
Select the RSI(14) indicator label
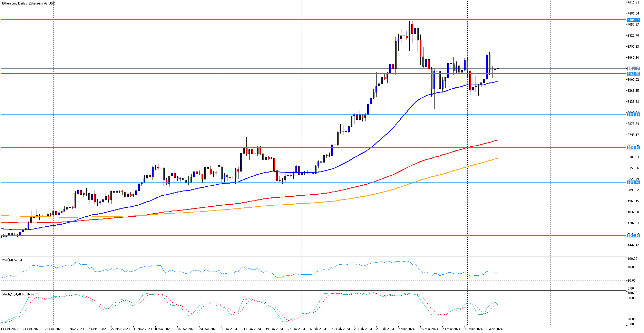(x=11, y=260)
